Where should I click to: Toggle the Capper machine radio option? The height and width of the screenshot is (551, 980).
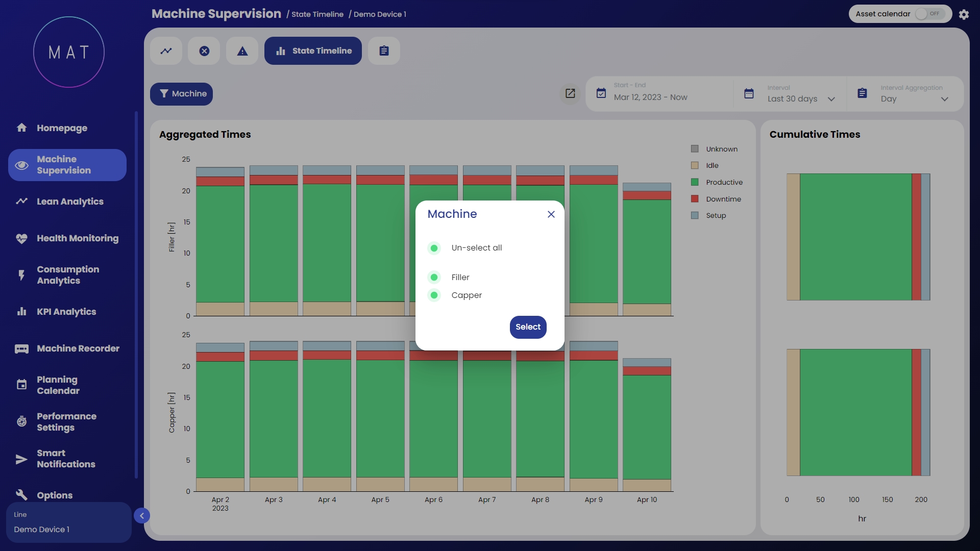pos(434,295)
